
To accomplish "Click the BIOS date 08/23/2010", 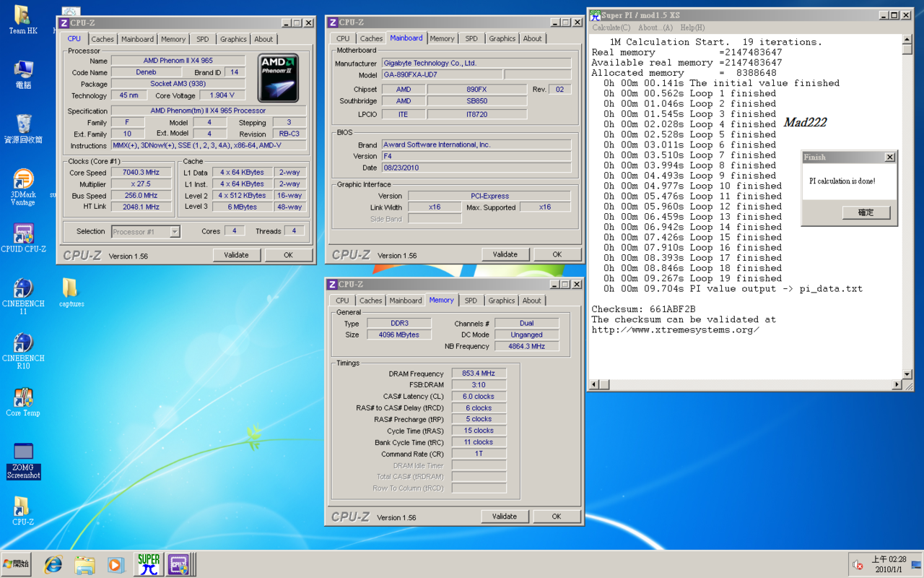I will click(476, 168).
